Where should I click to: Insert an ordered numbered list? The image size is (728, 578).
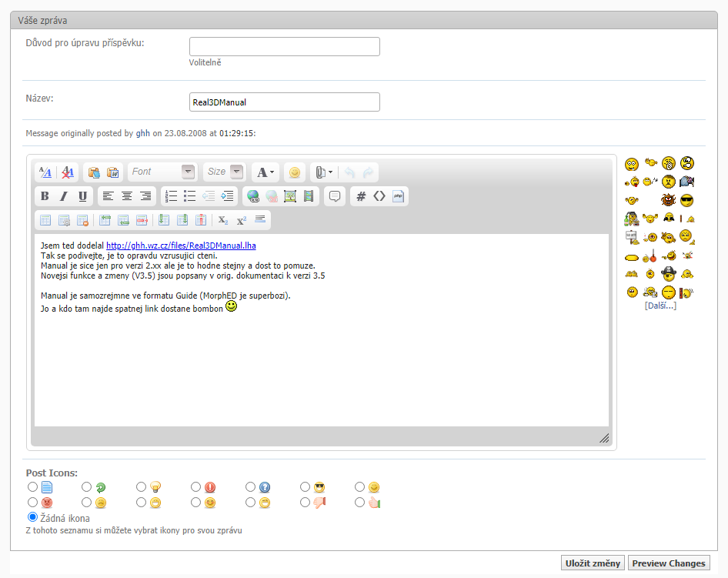[x=172, y=196]
